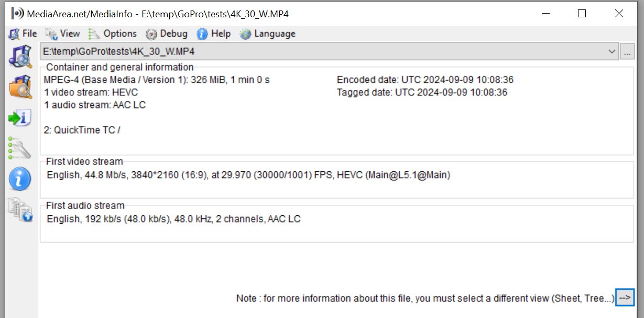
Task: Click the open file sidebar icon
Action: (x=20, y=57)
